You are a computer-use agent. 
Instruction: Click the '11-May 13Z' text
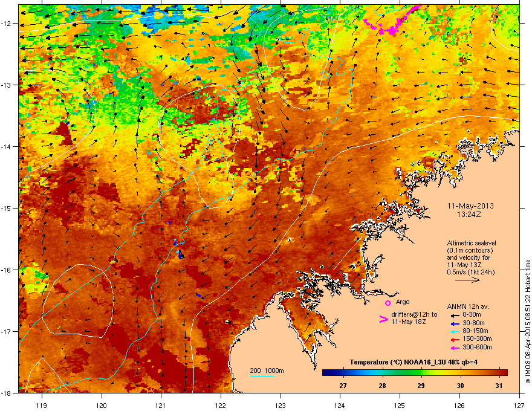463,265
